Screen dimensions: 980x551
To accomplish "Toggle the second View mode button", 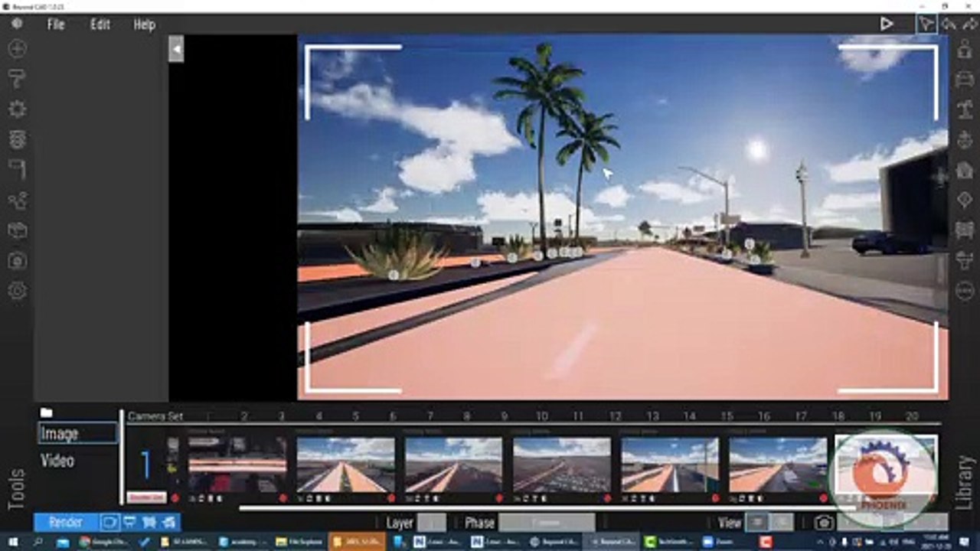I will click(x=782, y=523).
